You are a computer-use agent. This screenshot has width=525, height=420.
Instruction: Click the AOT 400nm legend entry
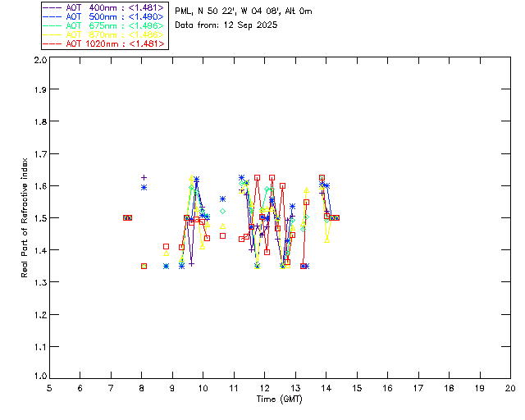tap(103, 7)
